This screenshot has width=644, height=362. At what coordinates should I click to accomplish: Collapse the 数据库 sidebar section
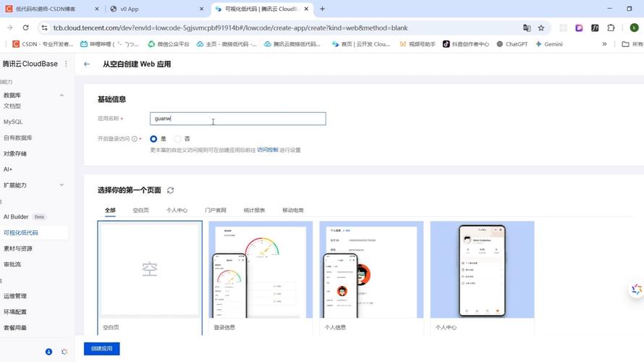click(x=62, y=95)
